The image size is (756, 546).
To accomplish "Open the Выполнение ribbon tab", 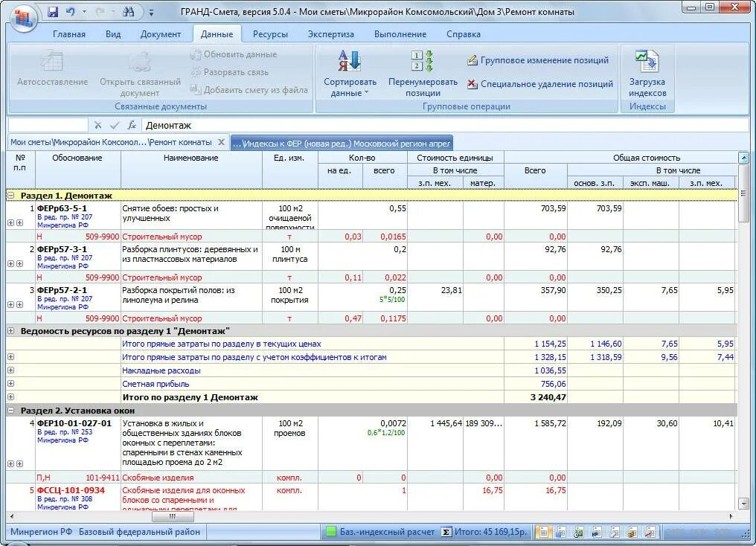I will pyautogui.click(x=400, y=34).
